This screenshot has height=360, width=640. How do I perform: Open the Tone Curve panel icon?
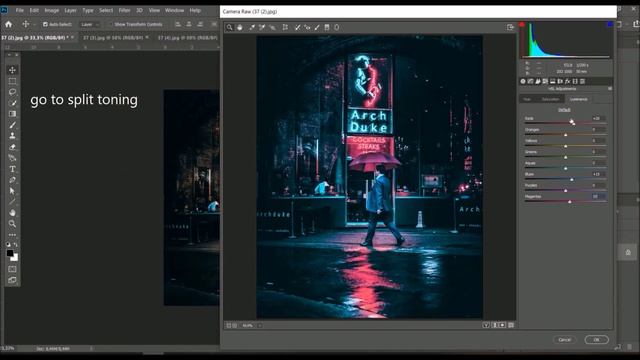pyautogui.click(x=531, y=81)
